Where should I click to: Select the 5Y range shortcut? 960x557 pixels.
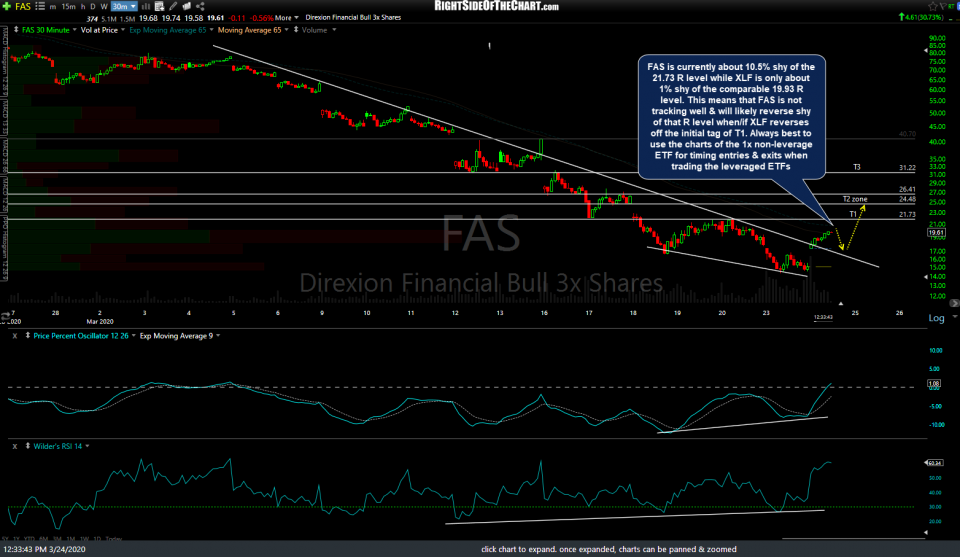(x=6, y=539)
